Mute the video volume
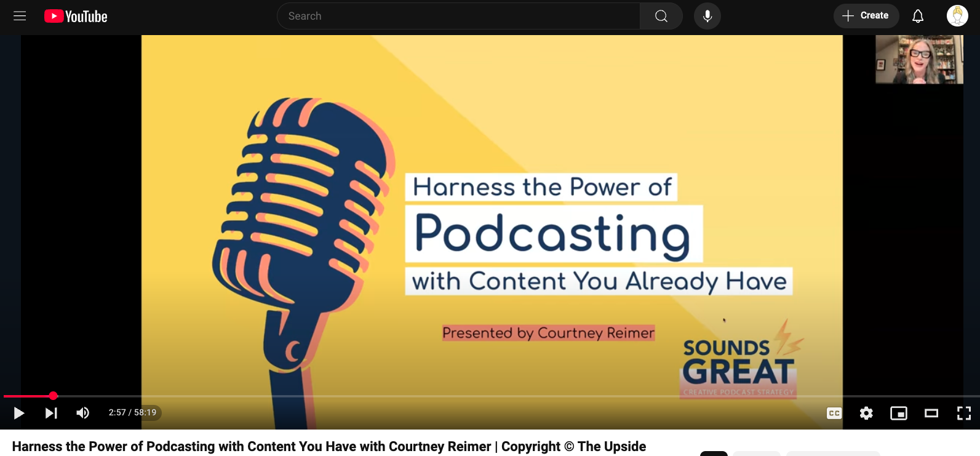This screenshot has height=456, width=980. pyautogui.click(x=83, y=413)
